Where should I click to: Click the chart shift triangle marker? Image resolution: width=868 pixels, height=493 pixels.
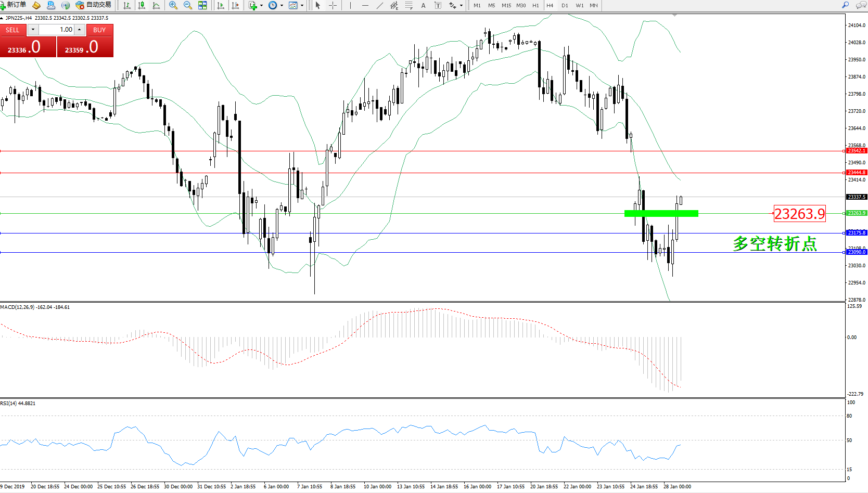point(675,16)
